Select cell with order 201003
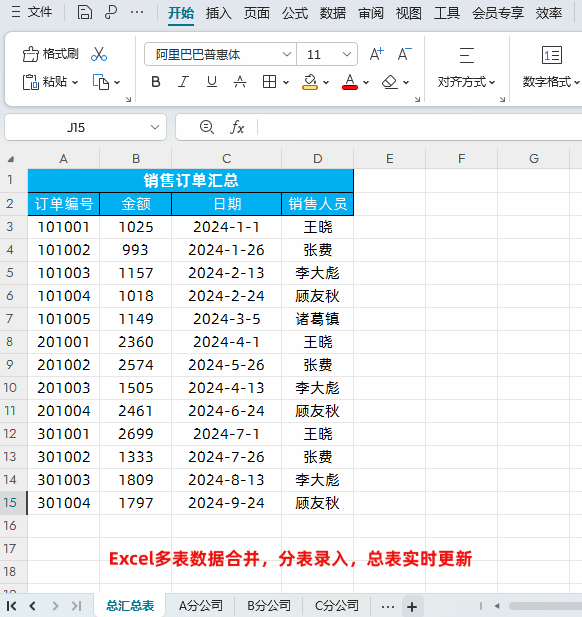582x617 pixels. (64, 388)
